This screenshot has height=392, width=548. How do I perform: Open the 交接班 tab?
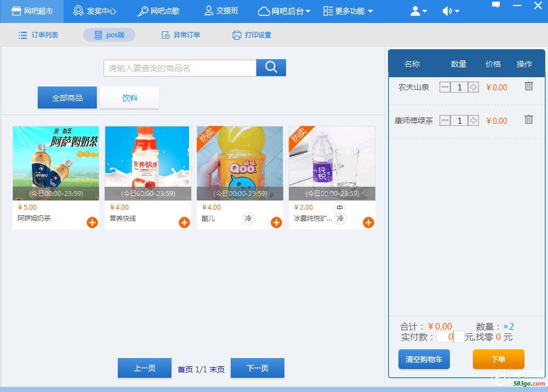tap(221, 11)
